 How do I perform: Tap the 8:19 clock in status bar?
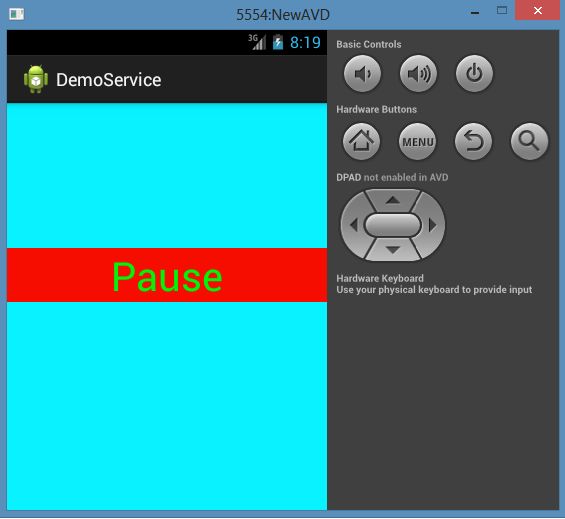(305, 43)
